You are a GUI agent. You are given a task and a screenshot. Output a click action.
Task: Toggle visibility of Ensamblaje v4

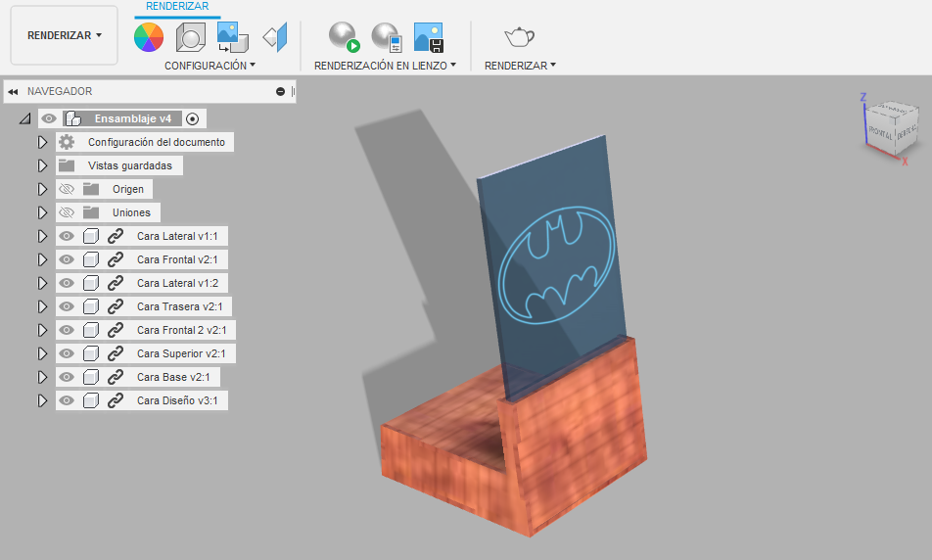click(49, 118)
